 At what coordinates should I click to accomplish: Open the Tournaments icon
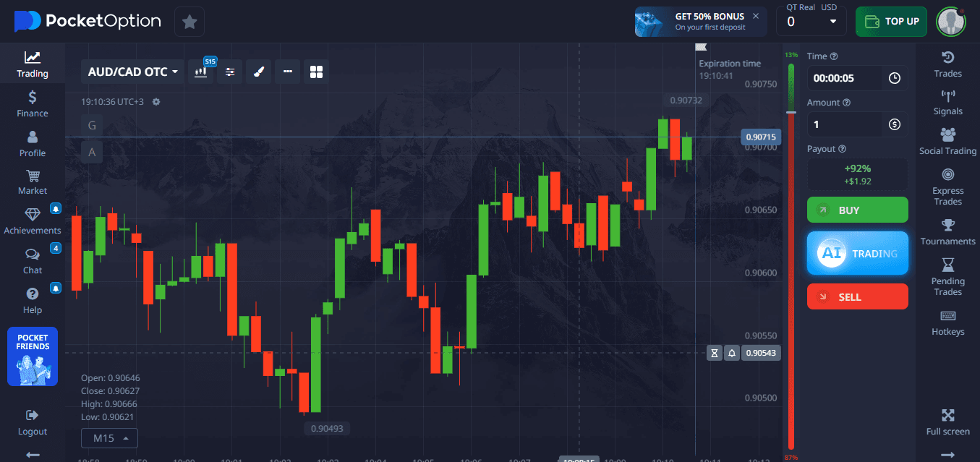click(x=947, y=232)
